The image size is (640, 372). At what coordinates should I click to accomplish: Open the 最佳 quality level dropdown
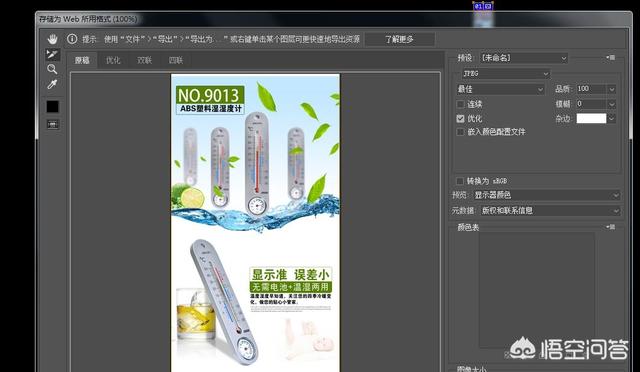click(x=500, y=89)
